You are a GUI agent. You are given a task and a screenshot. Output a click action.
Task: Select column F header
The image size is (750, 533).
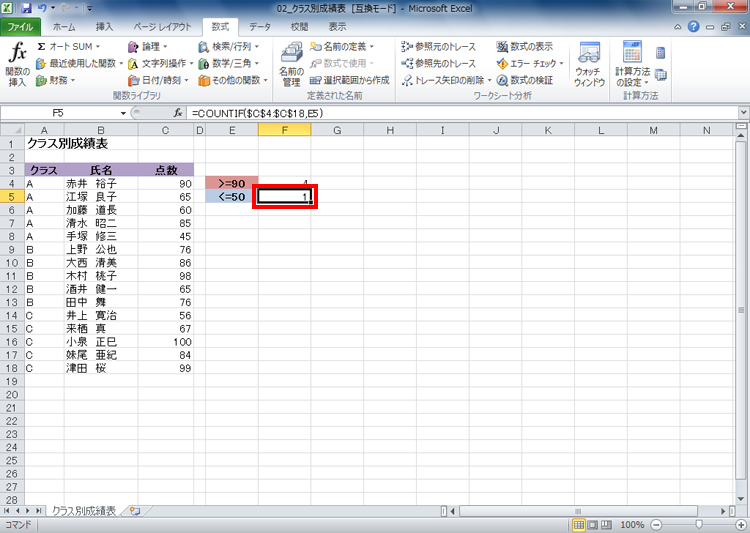[285, 130]
